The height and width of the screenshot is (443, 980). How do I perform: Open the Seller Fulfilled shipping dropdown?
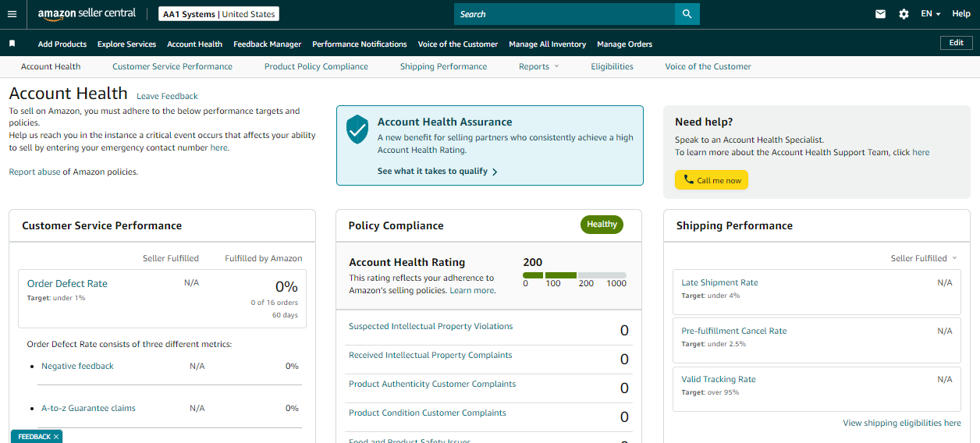[x=924, y=258]
